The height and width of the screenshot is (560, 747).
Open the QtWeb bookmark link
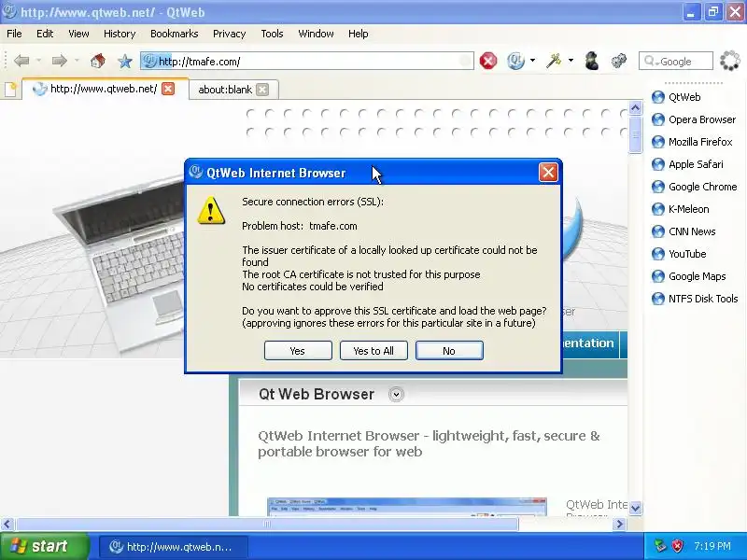pyautogui.click(x=676, y=97)
